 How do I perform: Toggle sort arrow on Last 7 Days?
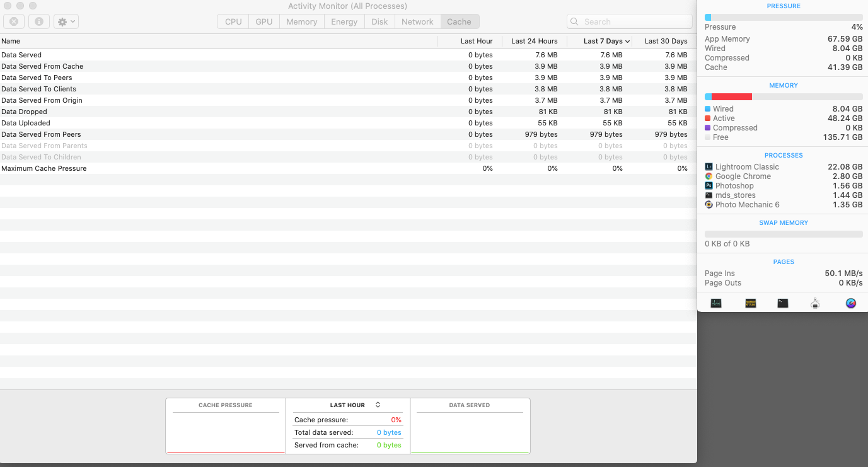tap(627, 41)
